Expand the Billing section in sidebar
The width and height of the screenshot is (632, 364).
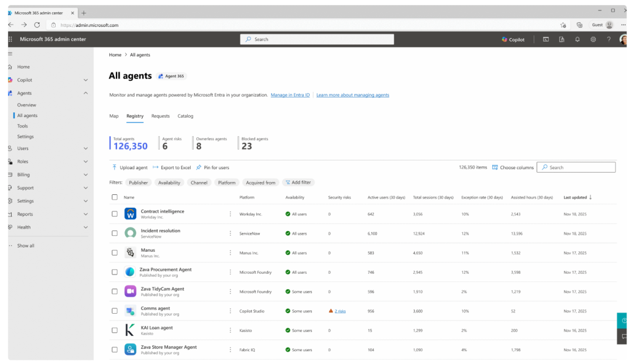[85, 174]
